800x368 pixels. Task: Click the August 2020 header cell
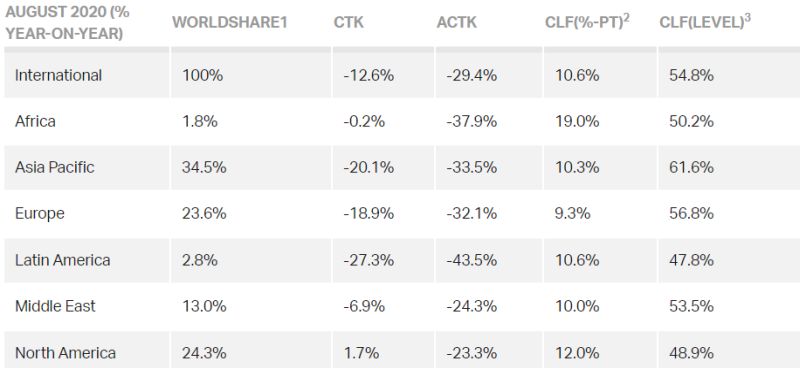pos(67,22)
